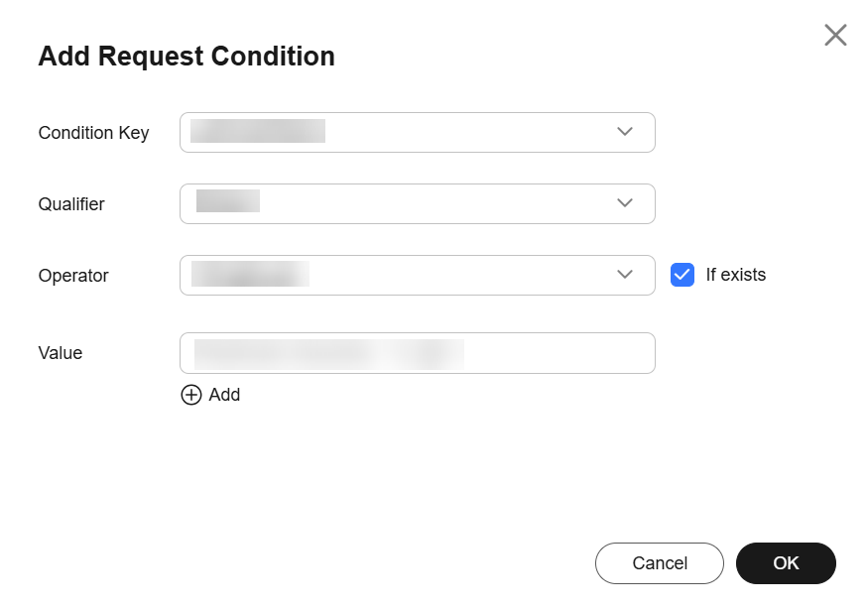Click the Add Request Condition title
Viewport: 868px width, 608px height.
[x=186, y=56]
